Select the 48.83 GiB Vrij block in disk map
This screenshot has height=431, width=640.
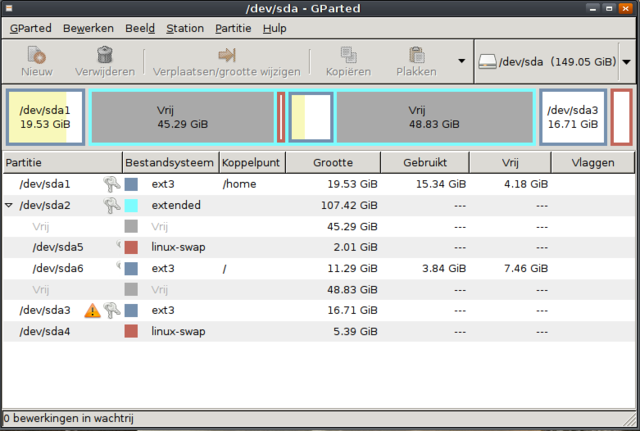(435, 117)
